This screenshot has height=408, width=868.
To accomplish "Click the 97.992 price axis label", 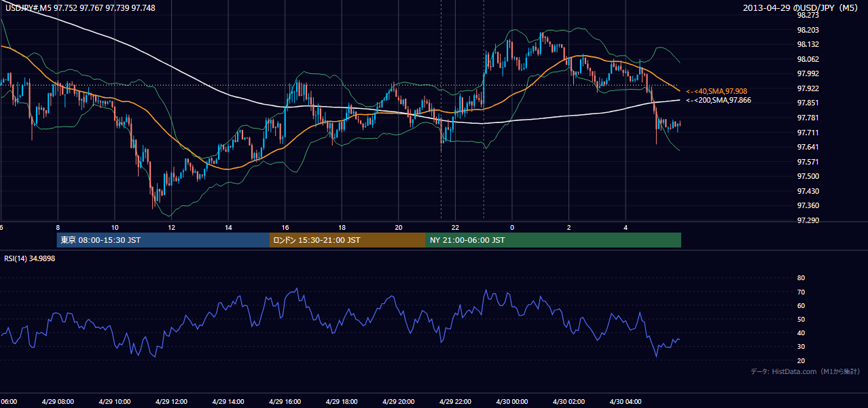I will tap(808, 73).
